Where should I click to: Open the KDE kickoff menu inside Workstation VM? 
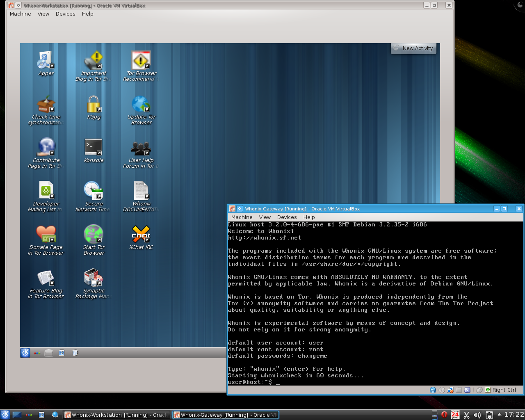point(25,353)
